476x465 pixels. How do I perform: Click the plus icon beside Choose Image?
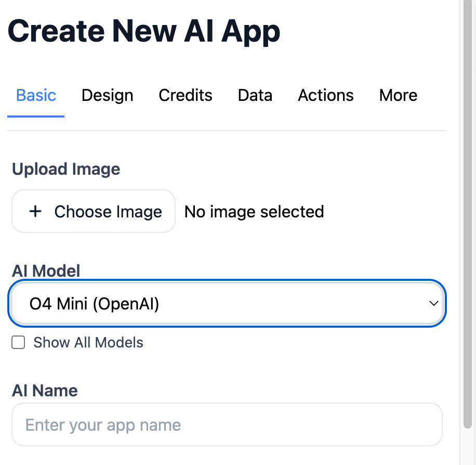click(x=35, y=211)
